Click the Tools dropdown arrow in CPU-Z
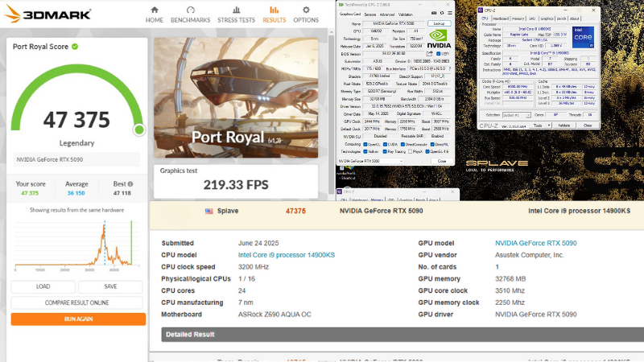Viewport: 644px width, 362px height. 549,125
